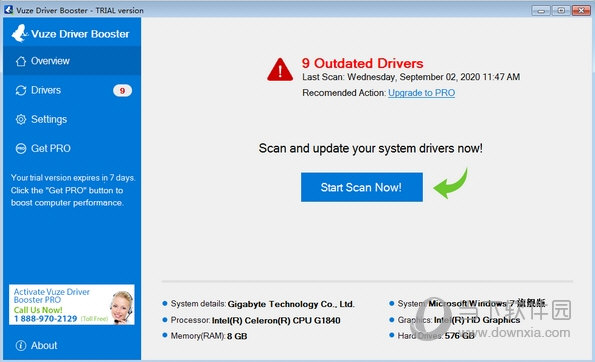Click the red warning triangle icon
Viewport: 595px width, 362px height.
280,70
